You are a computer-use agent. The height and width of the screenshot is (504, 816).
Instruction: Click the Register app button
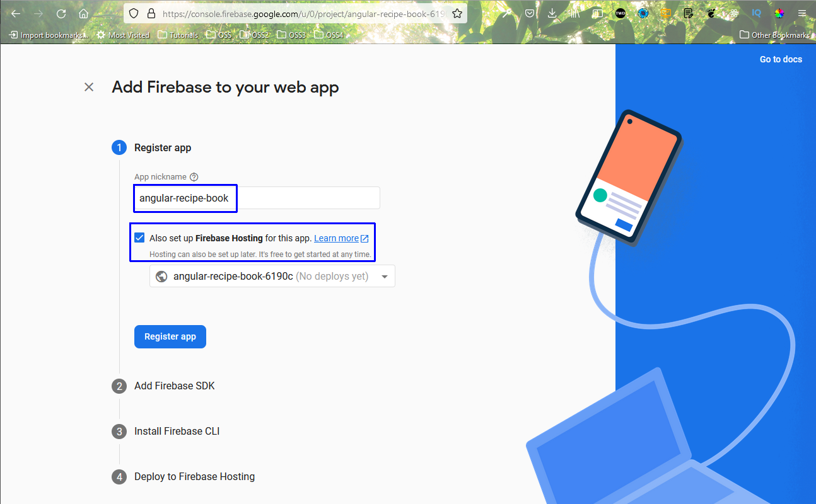click(170, 336)
